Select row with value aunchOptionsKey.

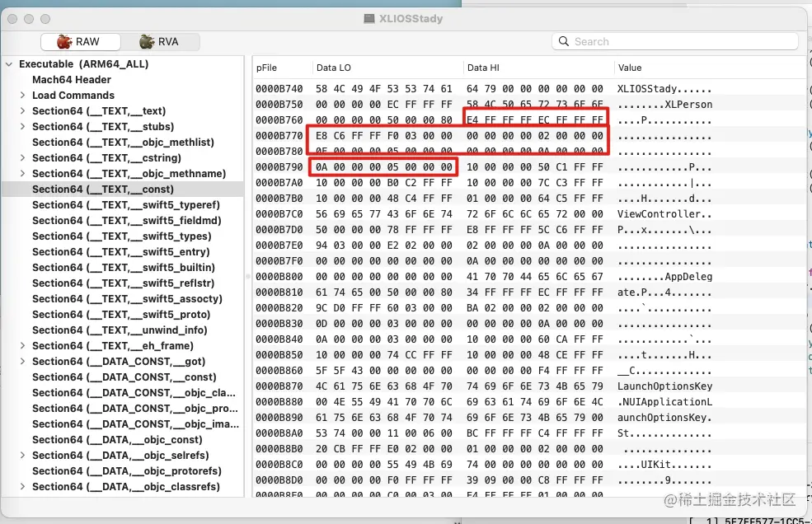(x=528, y=418)
